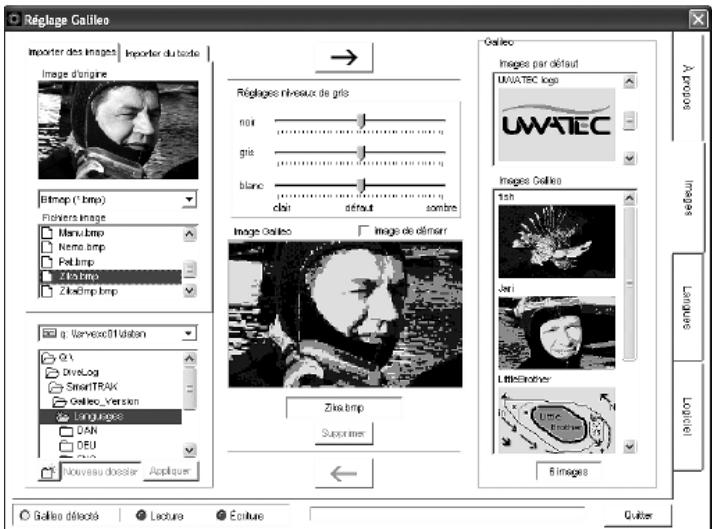Click the DAN folder icon

[x=66, y=430]
